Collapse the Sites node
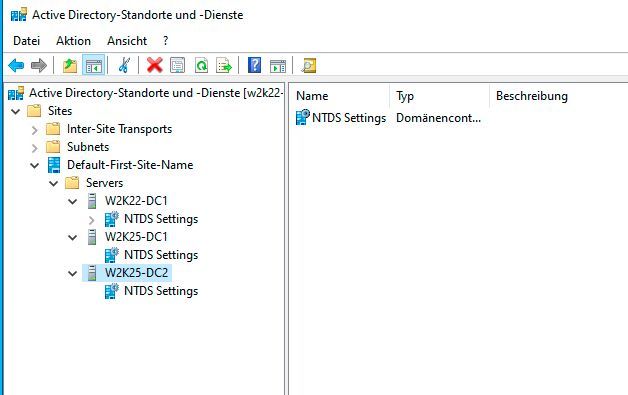Viewport: 628px width, 395px height. tap(16, 111)
